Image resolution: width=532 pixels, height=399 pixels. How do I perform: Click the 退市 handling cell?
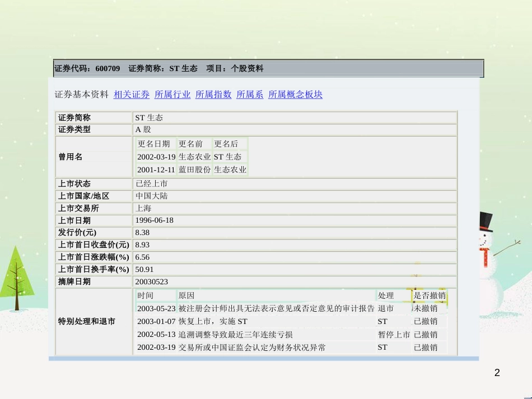386,308
